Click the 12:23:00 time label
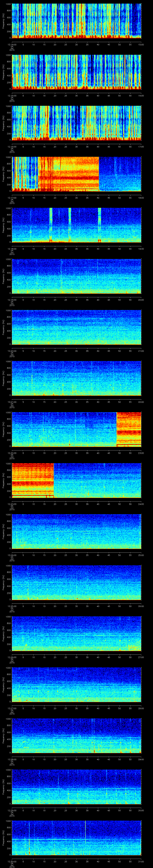This screenshot has width=153, height=868. click(12, 504)
